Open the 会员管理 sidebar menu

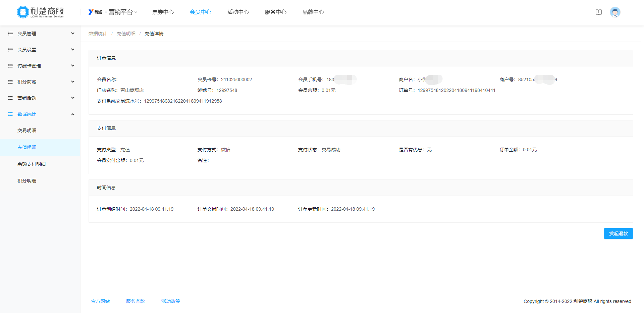pyautogui.click(x=40, y=34)
